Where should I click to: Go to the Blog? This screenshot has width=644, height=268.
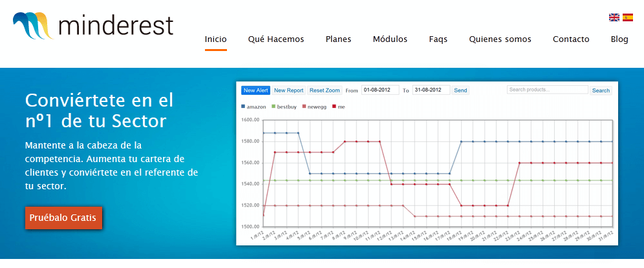[x=619, y=39]
